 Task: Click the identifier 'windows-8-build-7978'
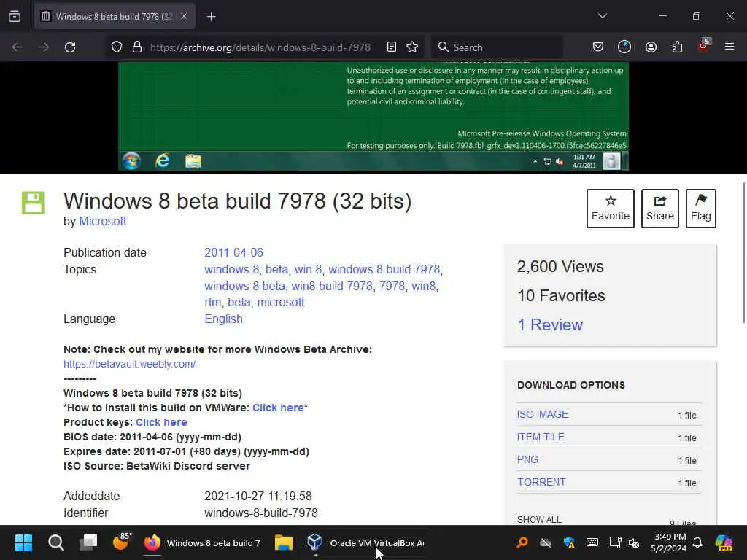pos(260,513)
